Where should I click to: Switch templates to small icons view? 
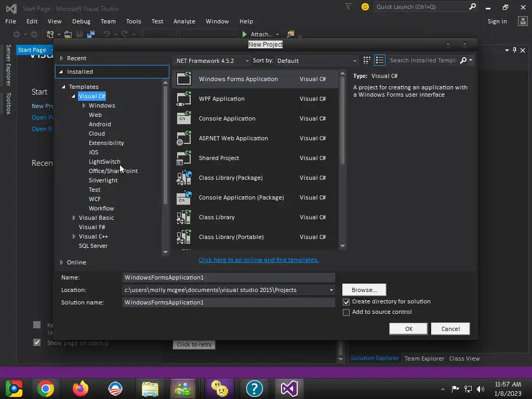coord(366,60)
